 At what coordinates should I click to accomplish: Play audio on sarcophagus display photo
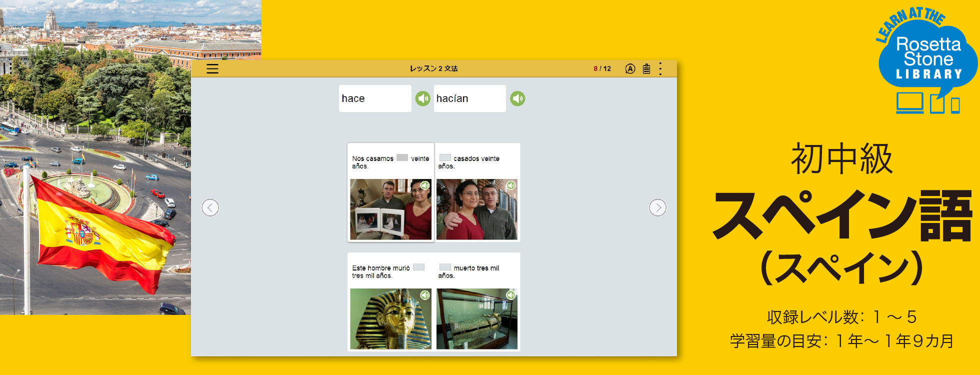point(511,295)
